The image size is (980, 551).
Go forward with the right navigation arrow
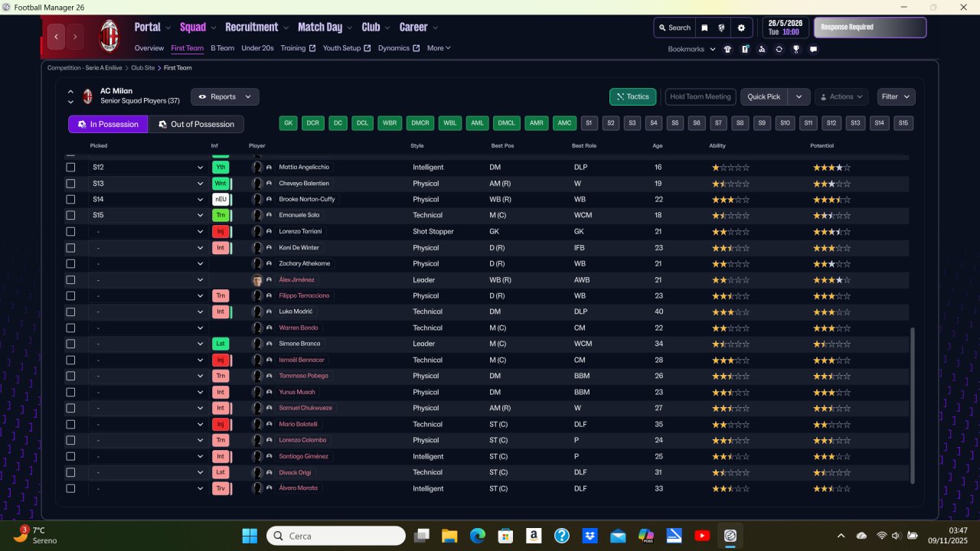(x=75, y=36)
